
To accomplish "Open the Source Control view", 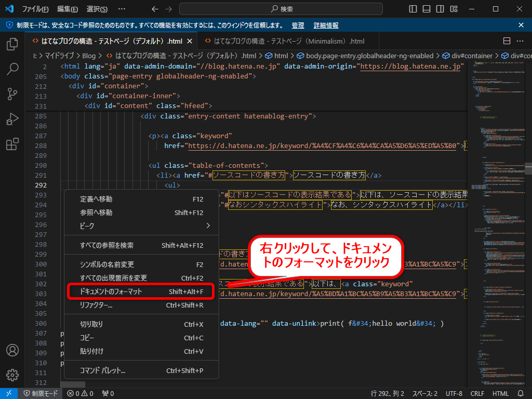I will 12,94.
